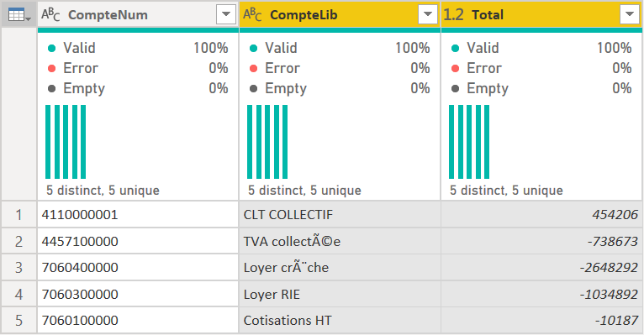Open the Total column filter dropdown
Screen dimensions: 644x335
pos(629,14)
